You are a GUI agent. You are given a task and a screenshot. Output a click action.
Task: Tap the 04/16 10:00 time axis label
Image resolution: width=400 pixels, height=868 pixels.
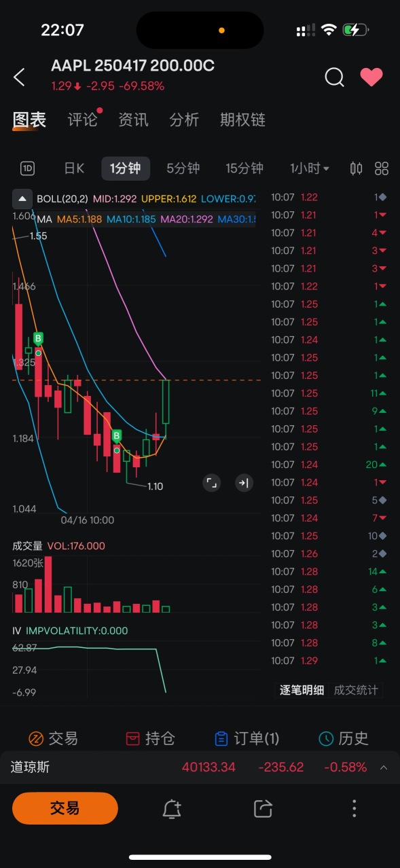tap(88, 520)
